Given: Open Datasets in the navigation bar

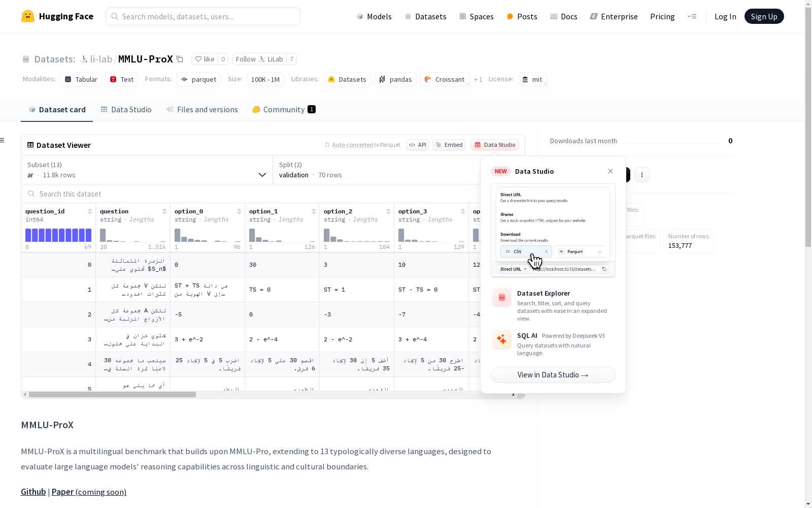Looking at the screenshot, I should pos(425,16).
